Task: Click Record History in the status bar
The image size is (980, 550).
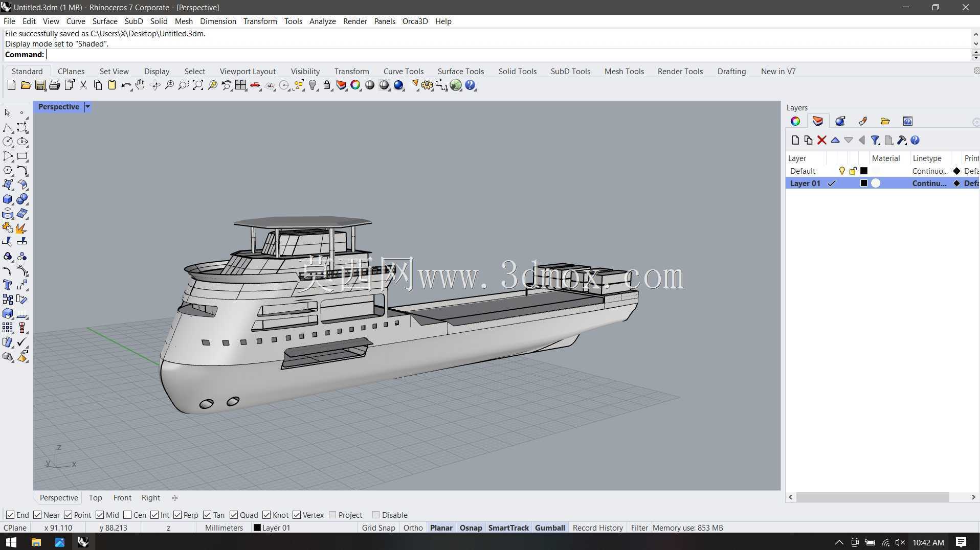Action: pos(597,528)
